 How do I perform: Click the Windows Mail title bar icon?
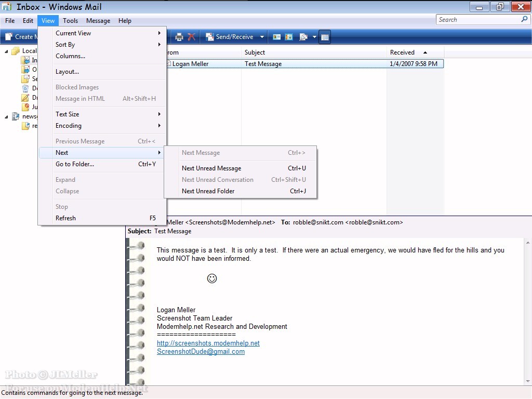[x=7, y=6]
